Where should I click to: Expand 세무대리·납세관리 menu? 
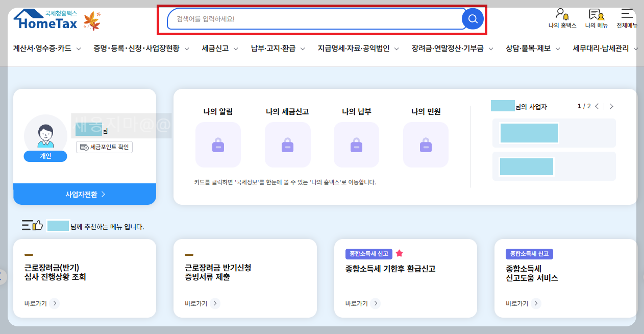606,49
